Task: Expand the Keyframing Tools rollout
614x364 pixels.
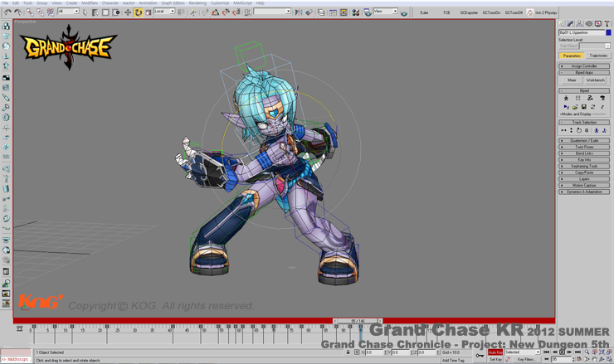Action: pyautogui.click(x=584, y=166)
